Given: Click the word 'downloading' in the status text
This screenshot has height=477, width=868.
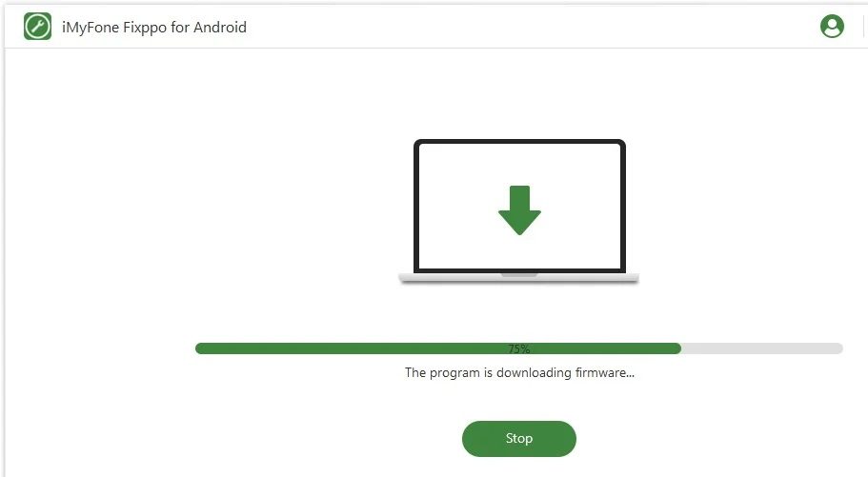Looking at the screenshot, I should click(x=534, y=373).
